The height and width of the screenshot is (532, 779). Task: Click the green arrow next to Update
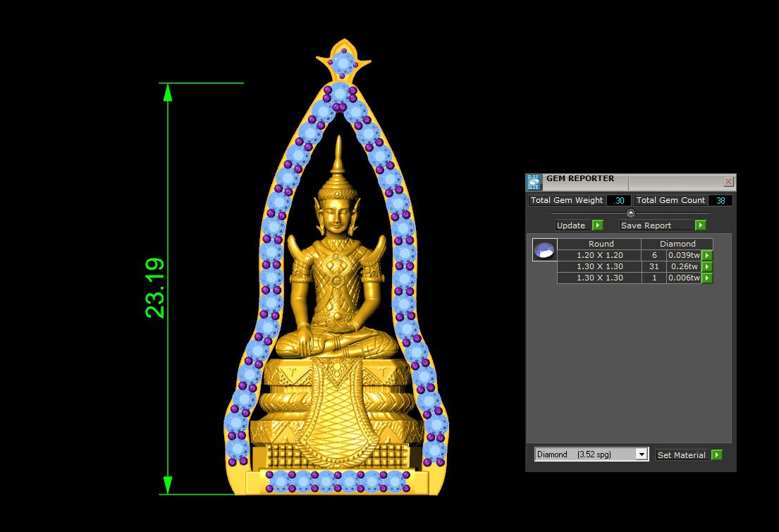pos(598,225)
